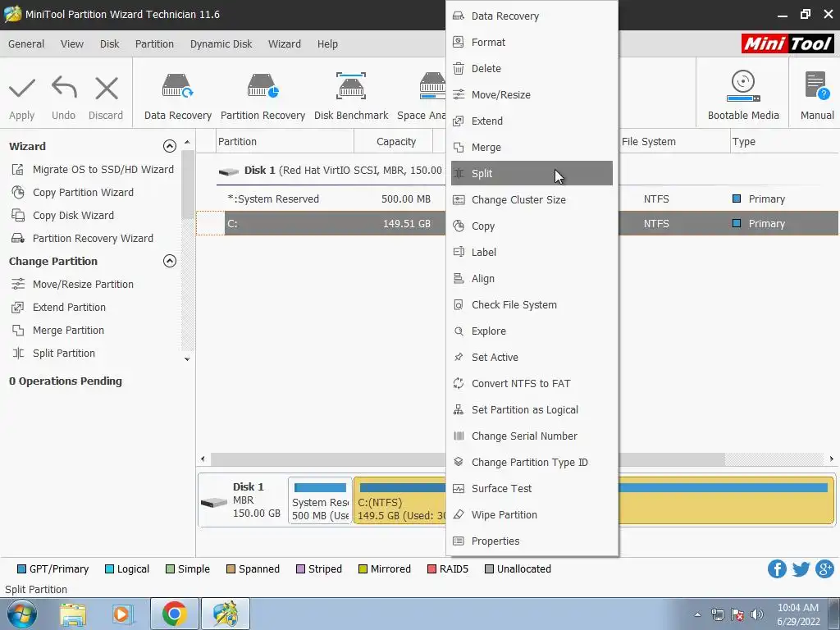
Task: Click the horizontal scrollbar right arrow
Action: pyautogui.click(x=832, y=459)
